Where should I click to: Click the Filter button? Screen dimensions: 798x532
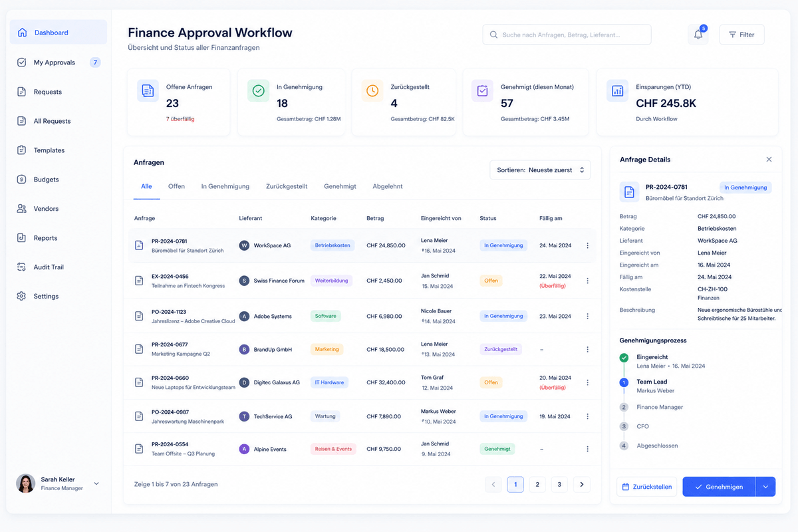[x=742, y=35]
